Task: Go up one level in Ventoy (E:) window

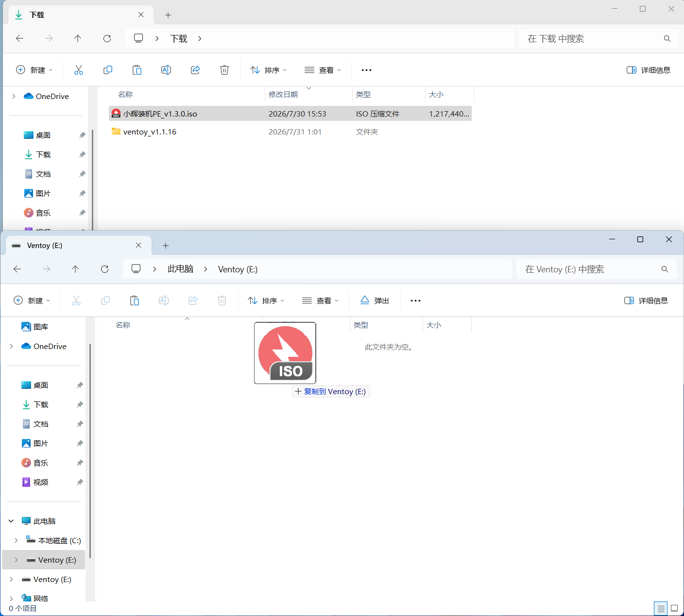Action: (x=75, y=269)
